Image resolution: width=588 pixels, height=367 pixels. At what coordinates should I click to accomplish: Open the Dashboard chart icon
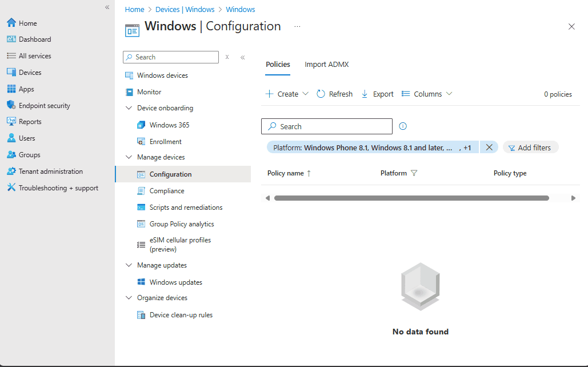tap(11, 39)
